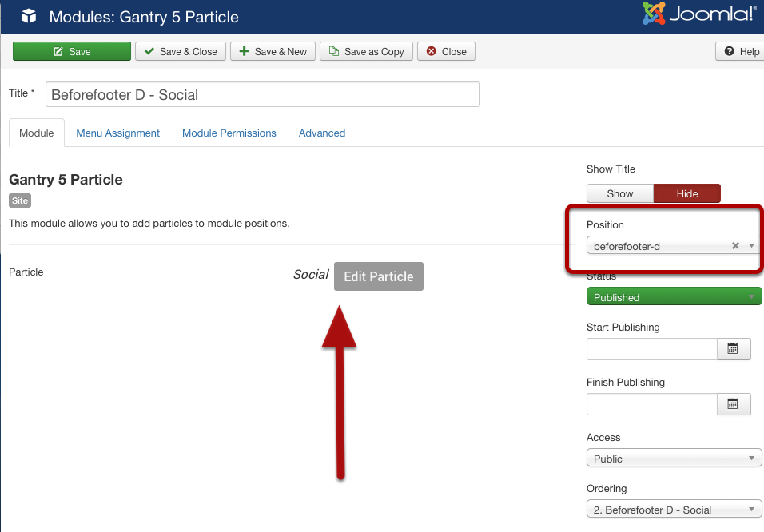Click the module description text
Viewport: 764px width, 532px height.
coord(149,223)
